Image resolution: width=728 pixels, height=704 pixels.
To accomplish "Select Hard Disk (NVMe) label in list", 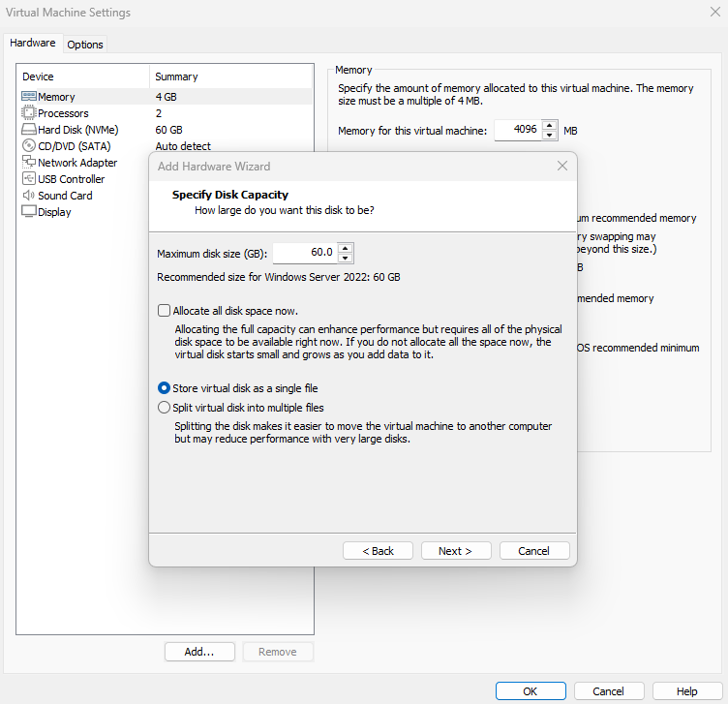I will point(78,130).
